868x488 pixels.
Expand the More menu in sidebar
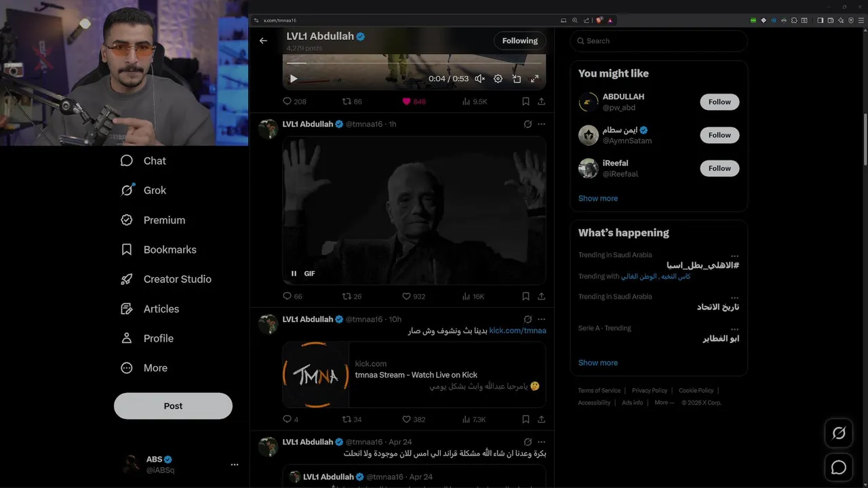coord(144,368)
